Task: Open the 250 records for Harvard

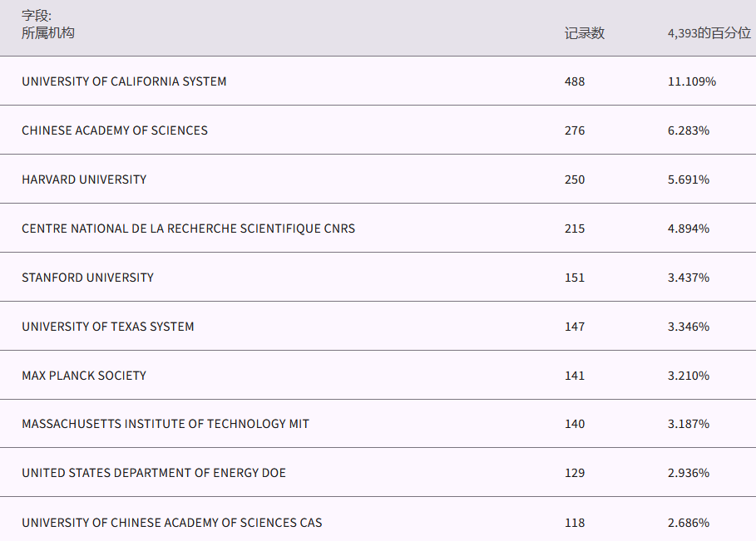Action: pyautogui.click(x=575, y=180)
